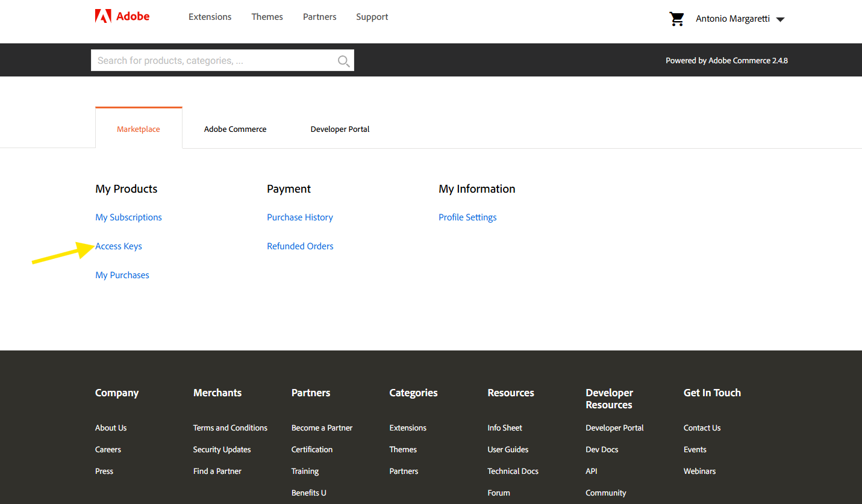Open Careers footer link
Viewport: 862px width, 504px height.
108,449
